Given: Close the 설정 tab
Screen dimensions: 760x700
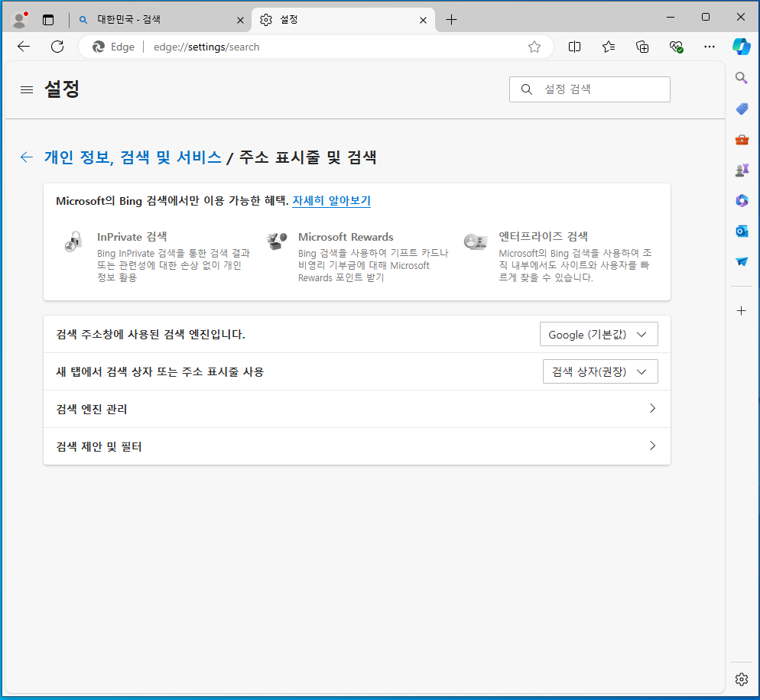Looking at the screenshot, I should [x=423, y=21].
